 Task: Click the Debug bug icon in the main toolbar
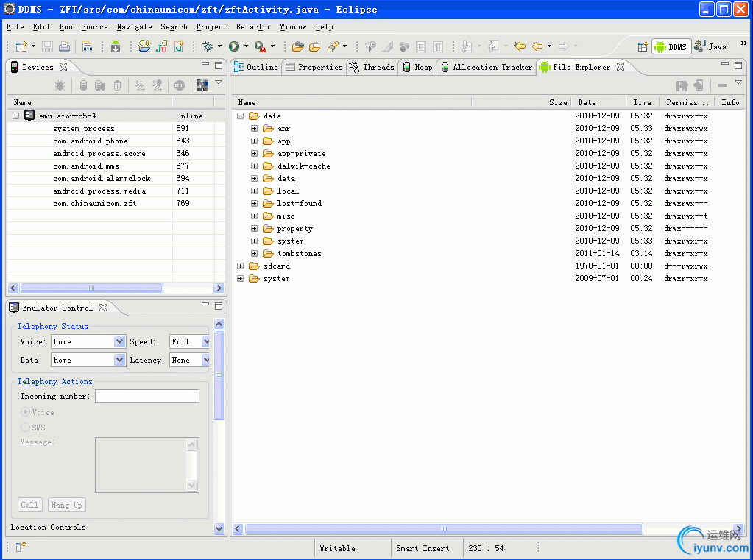(x=208, y=46)
